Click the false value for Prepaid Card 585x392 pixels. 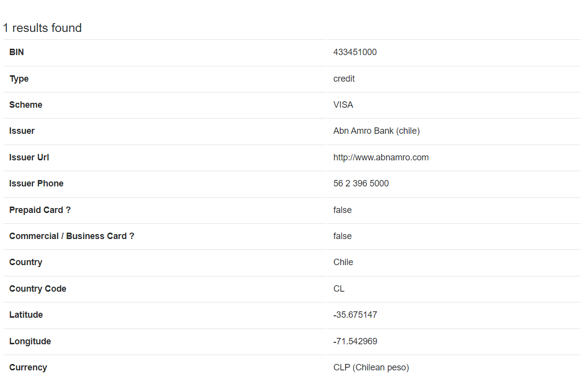pyautogui.click(x=343, y=210)
